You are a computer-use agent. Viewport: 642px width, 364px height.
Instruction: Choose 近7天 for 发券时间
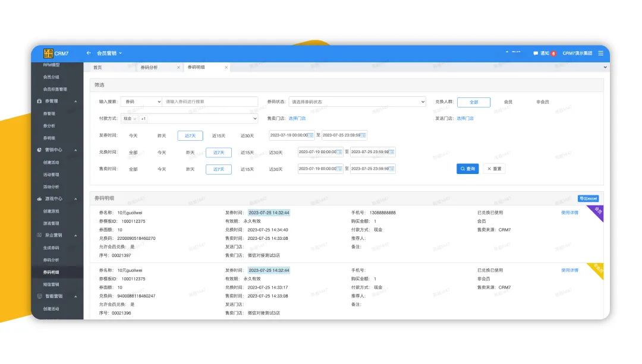tap(190, 135)
